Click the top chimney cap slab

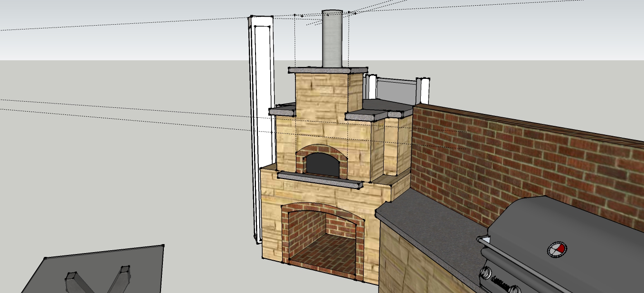tap(328, 70)
